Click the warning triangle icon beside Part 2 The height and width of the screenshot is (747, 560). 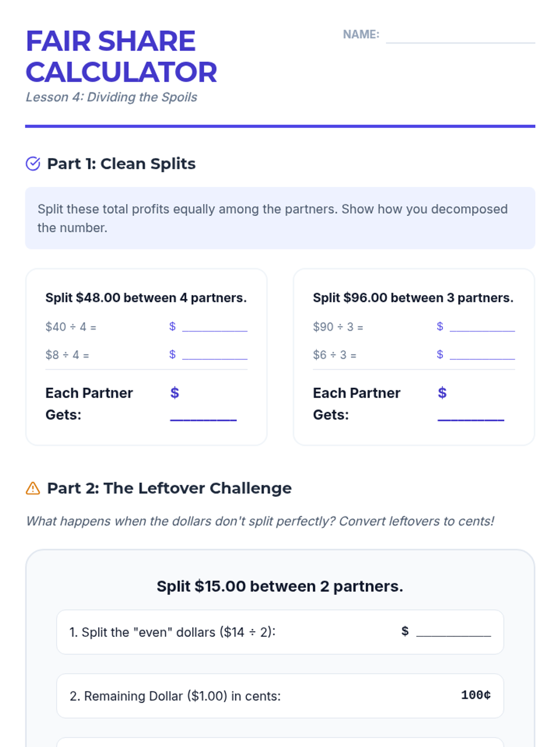coord(33,488)
